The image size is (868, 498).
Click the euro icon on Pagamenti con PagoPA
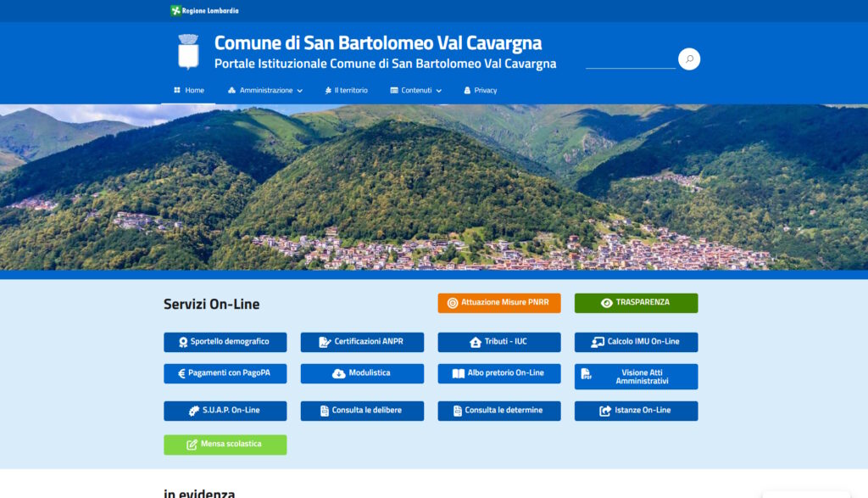point(181,373)
